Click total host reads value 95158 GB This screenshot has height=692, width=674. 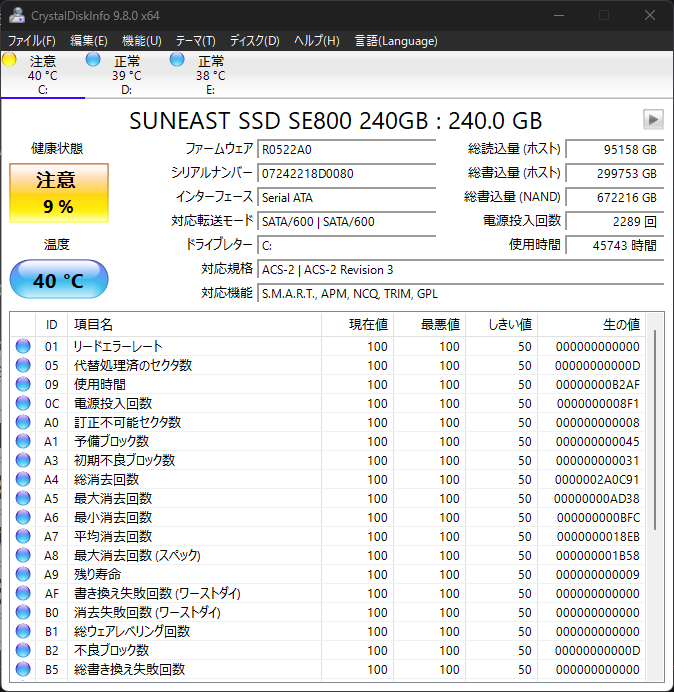point(615,150)
